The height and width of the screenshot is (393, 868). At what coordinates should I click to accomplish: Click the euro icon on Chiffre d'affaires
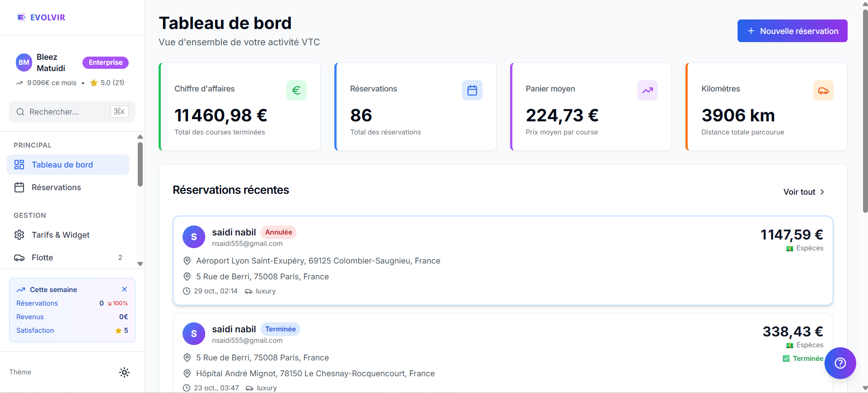point(296,91)
